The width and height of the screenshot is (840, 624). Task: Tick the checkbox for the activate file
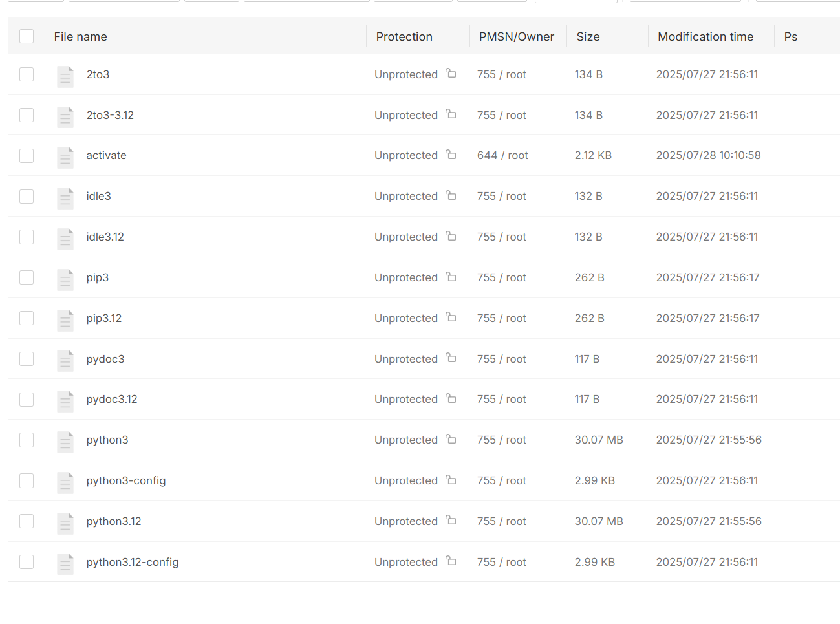pos(27,156)
